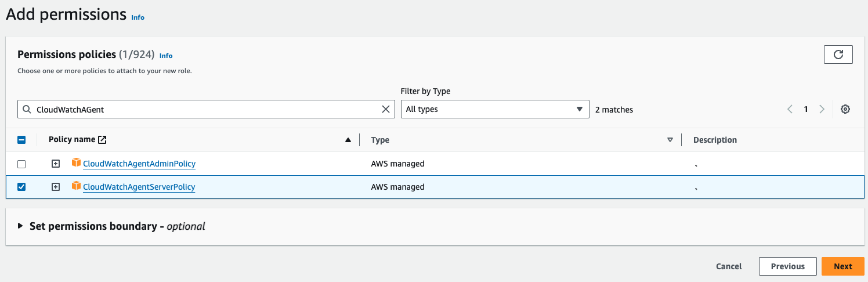This screenshot has width=868, height=282.
Task: Click the Next button
Action: point(843,266)
